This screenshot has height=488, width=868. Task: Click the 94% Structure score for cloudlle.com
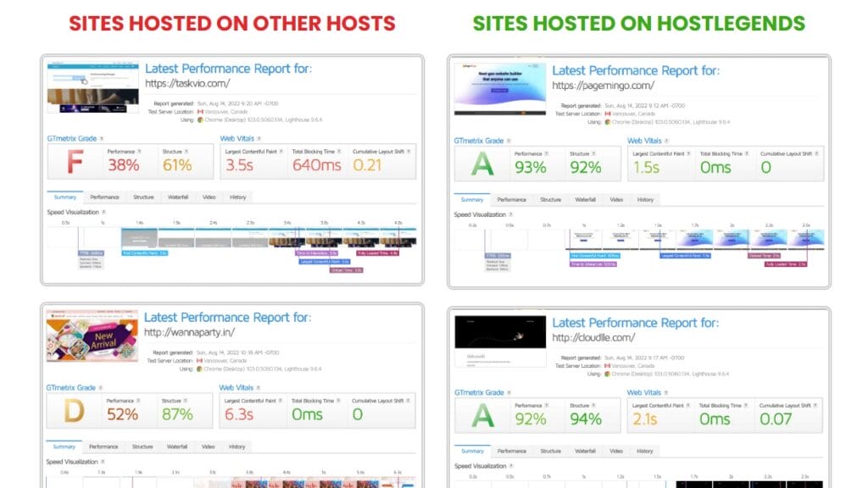[586, 419]
